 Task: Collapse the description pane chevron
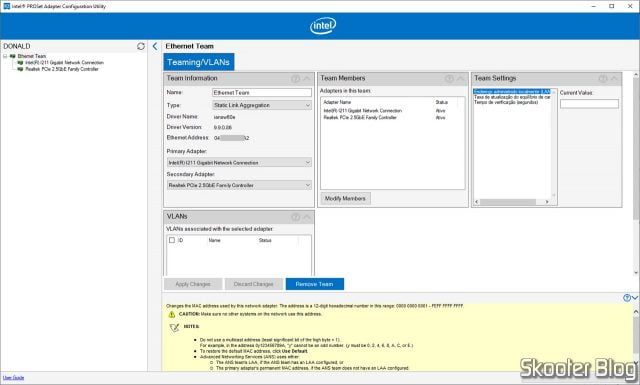coord(635,298)
